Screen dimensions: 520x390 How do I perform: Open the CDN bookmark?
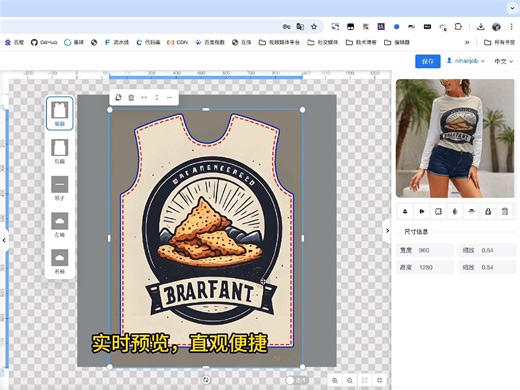178,42
